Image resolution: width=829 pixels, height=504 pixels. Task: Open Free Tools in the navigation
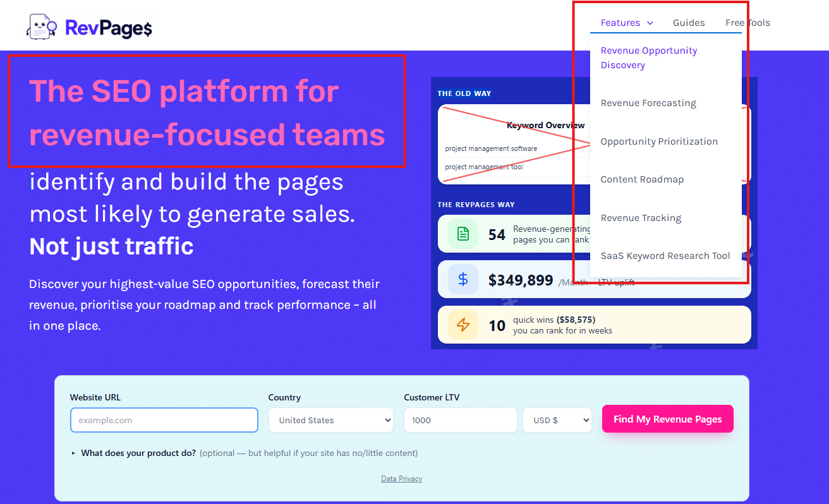coord(747,23)
